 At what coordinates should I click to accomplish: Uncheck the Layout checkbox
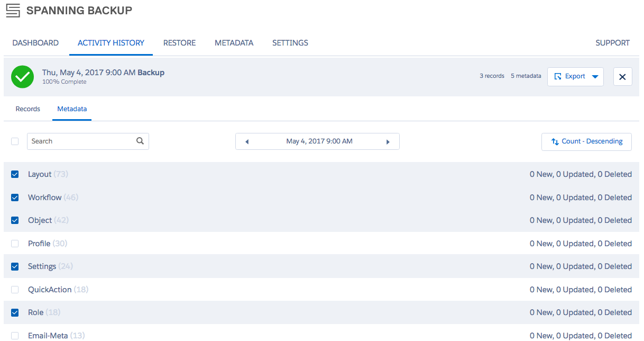tap(15, 174)
